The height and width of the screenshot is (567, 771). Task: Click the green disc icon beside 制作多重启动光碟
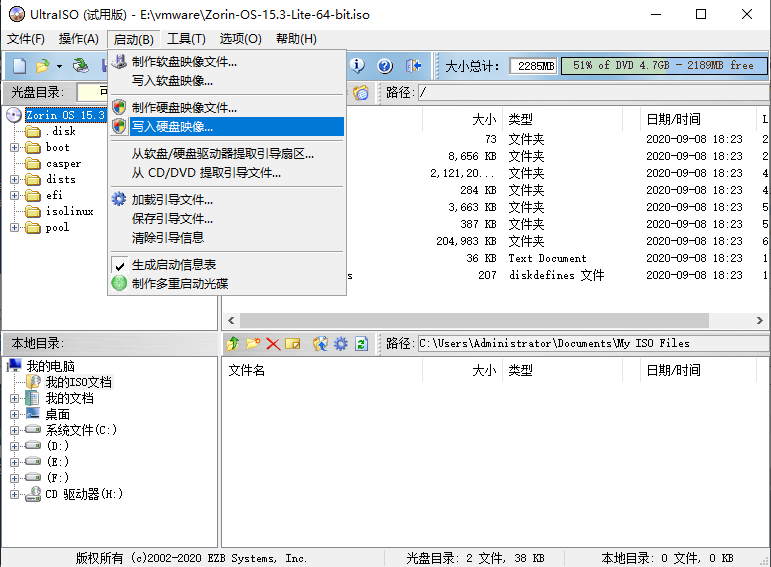(x=119, y=283)
